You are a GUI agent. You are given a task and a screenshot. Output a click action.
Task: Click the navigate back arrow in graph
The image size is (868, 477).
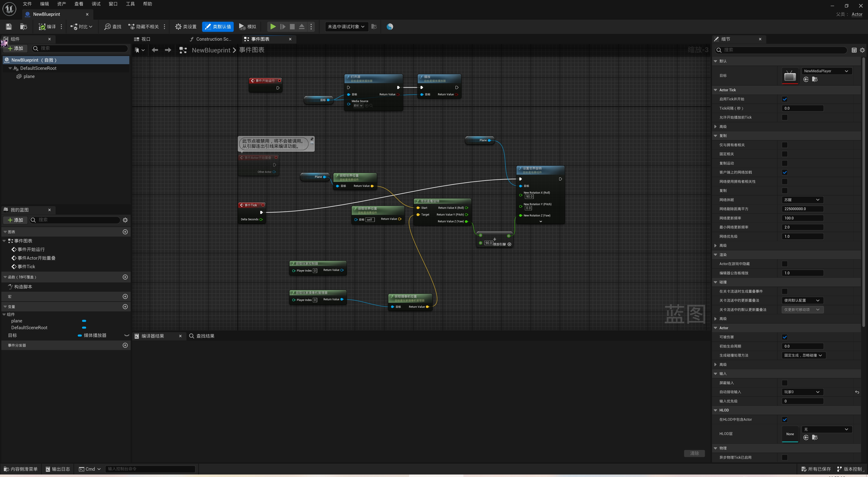(x=155, y=50)
